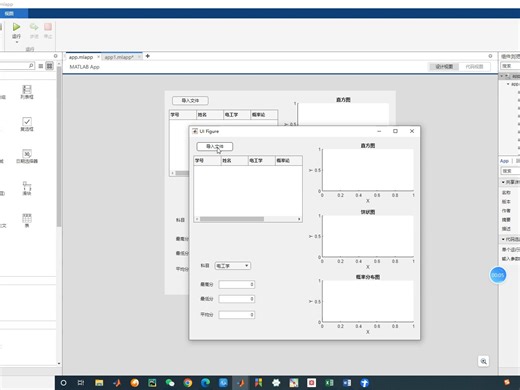Open the View (视图) ribbon tab
520x390 pixels.
pyautogui.click(x=9, y=13)
